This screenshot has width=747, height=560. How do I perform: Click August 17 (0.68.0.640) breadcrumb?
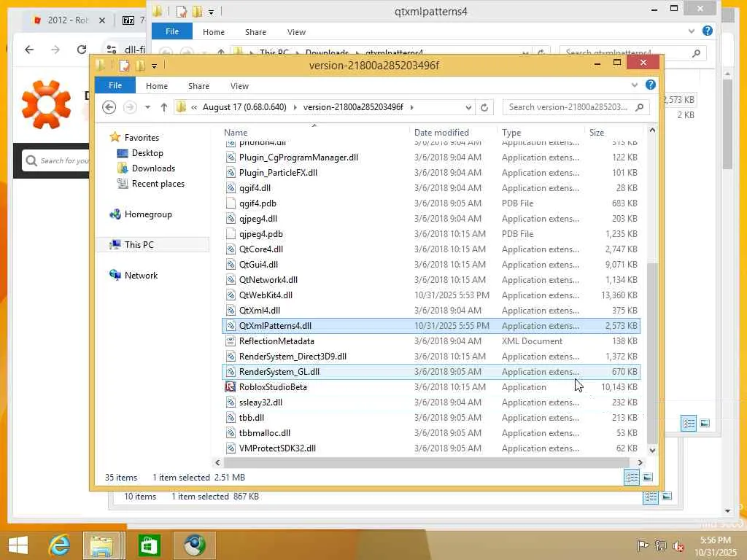(244, 107)
